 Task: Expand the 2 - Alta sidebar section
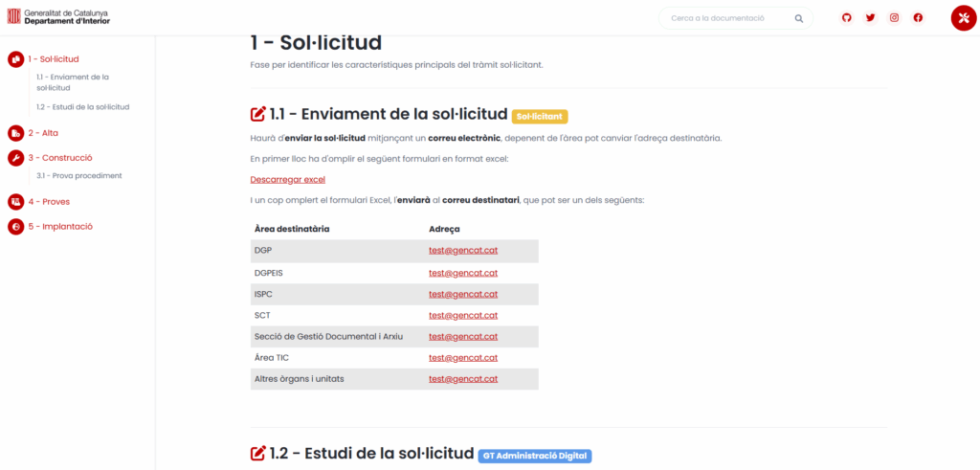point(42,133)
